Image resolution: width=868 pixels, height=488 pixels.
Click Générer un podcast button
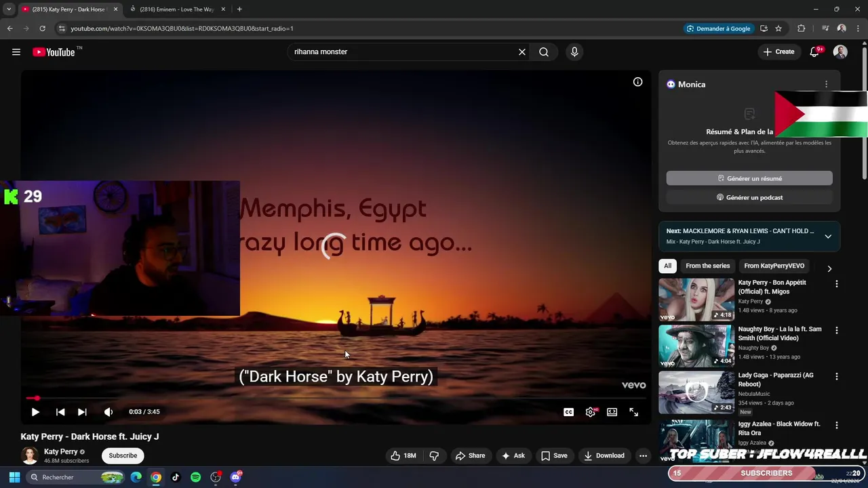pyautogui.click(x=749, y=197)
